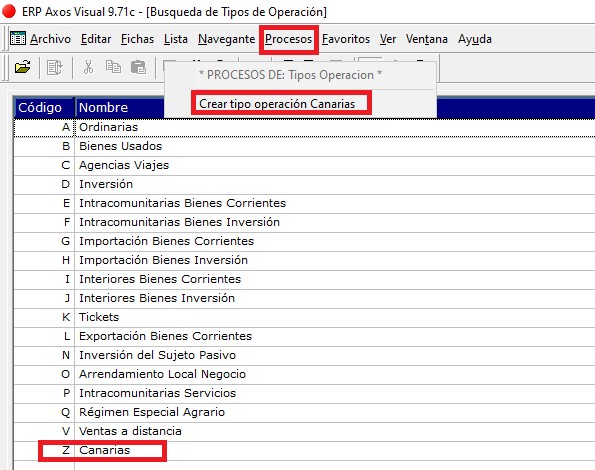595x470 pixels.
Task: Open the Archivo menu
Action: [x=50, y=39]
